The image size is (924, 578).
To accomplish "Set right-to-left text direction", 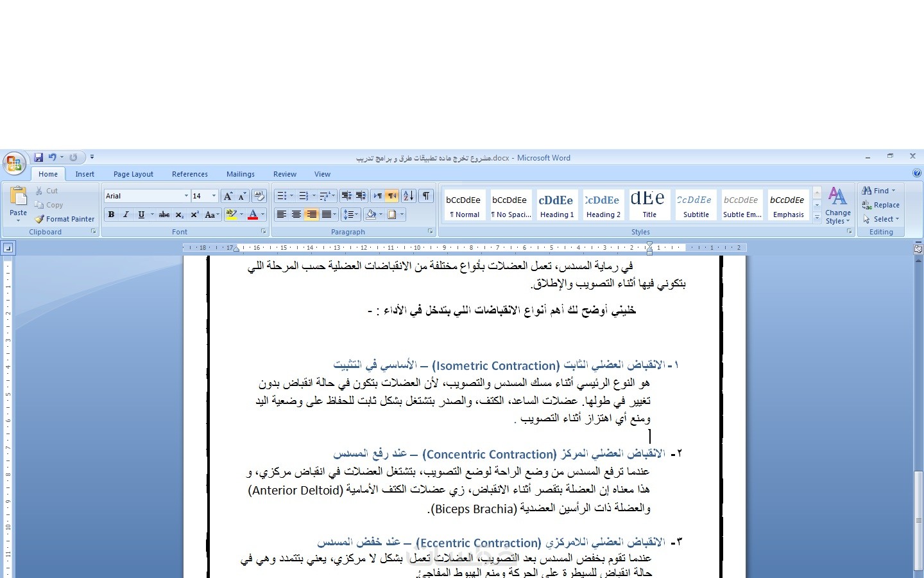I will pyautogui.click(x=392, y=196).
